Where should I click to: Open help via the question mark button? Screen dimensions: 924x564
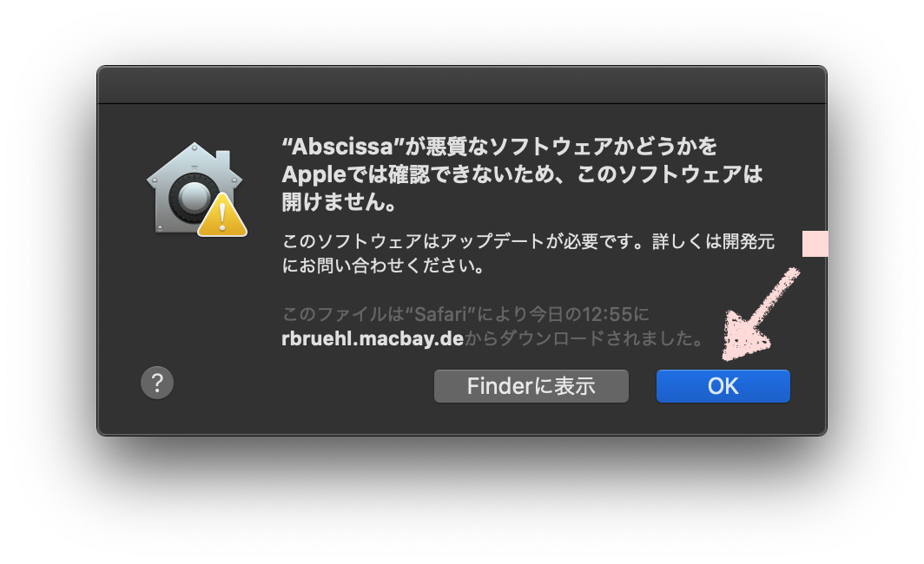(157, 383)
